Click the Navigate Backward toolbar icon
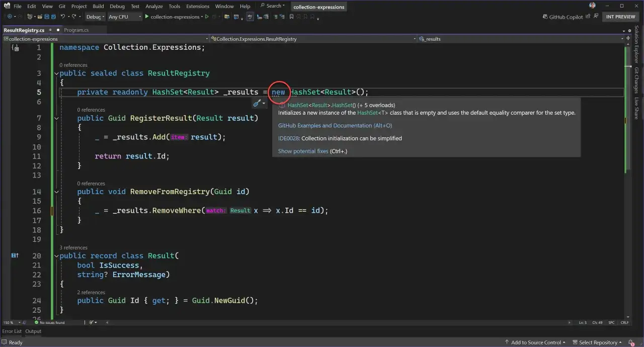 [x=10, y=17]
